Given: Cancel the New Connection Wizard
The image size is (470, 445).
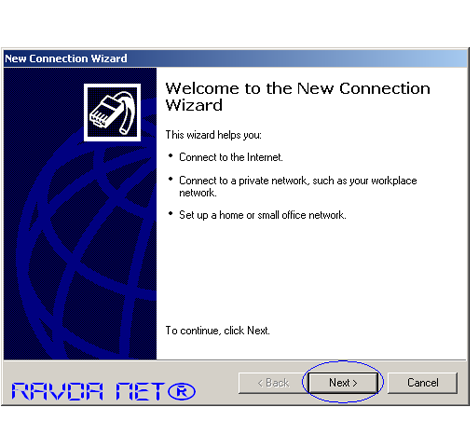Looking at the screenshot, I should coord(423,383).
